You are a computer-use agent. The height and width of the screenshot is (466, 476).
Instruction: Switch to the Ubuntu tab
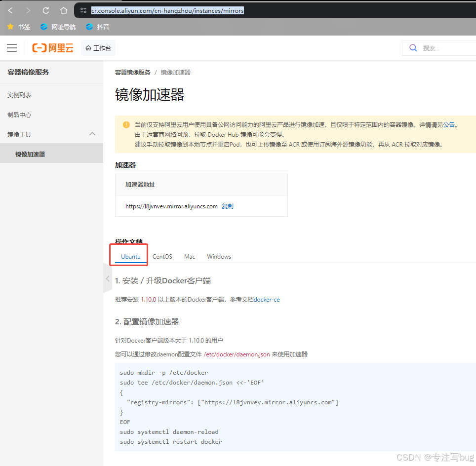[x=130, y=257]
